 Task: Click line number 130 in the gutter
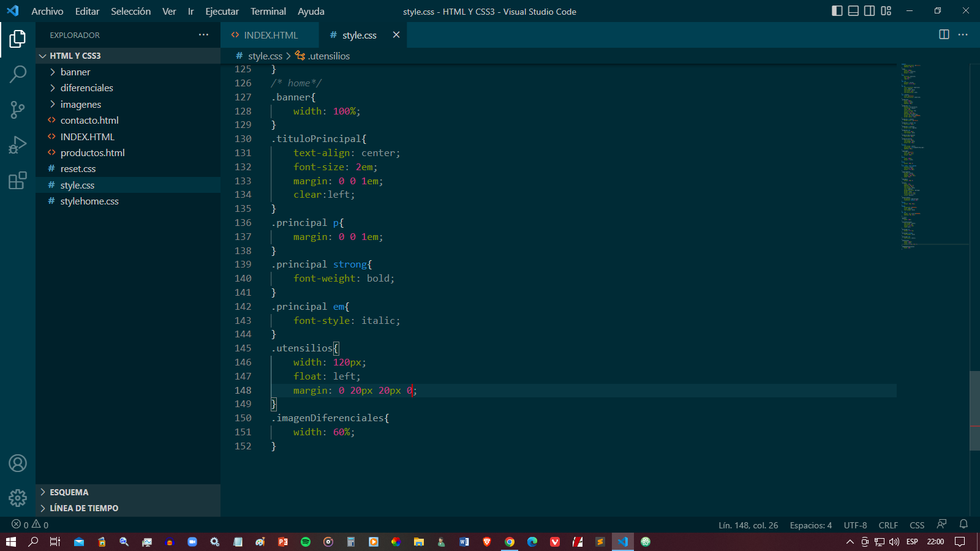pos(243,139)
